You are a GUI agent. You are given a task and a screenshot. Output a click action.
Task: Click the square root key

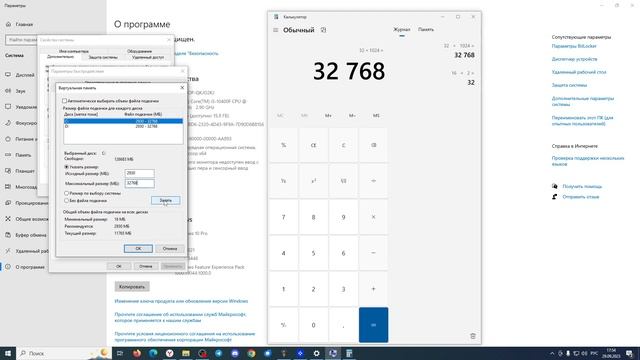pyautogui.click(x=343, y=181)
